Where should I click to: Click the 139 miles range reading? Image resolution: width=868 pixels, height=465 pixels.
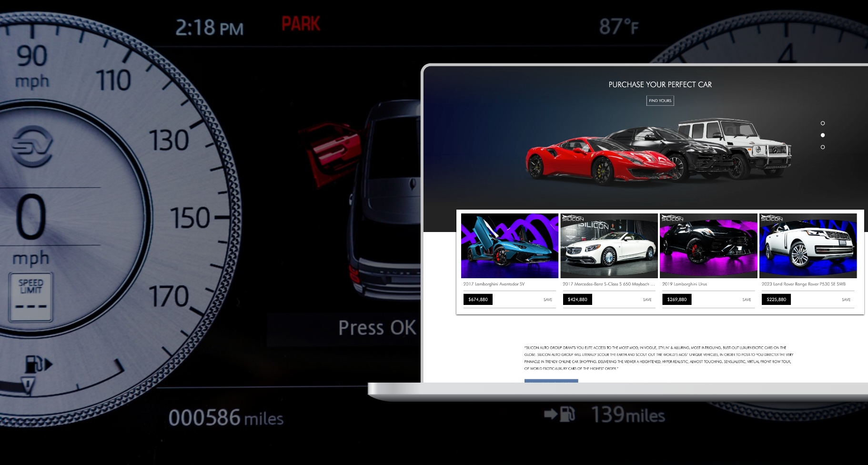(628, 414)
